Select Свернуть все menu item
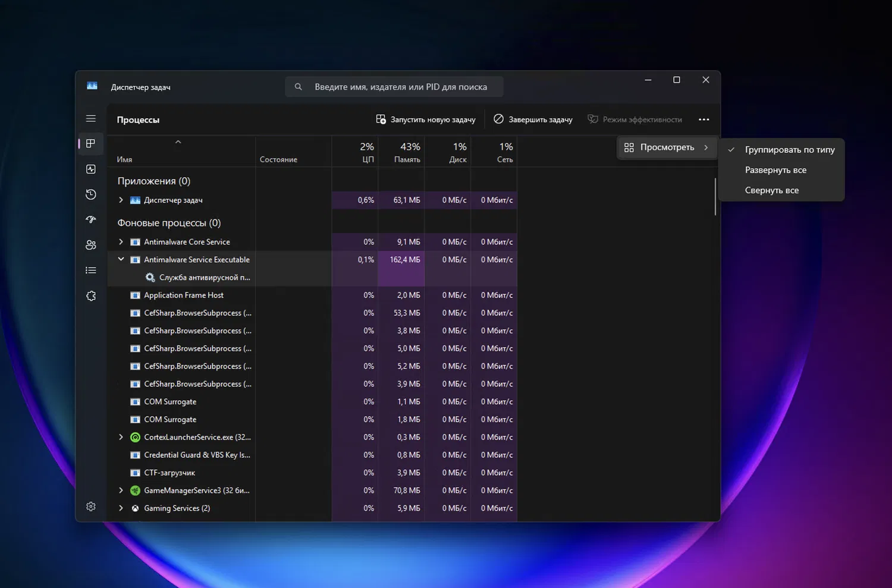Viewport: 892px width, 588px height. point(771,190)
